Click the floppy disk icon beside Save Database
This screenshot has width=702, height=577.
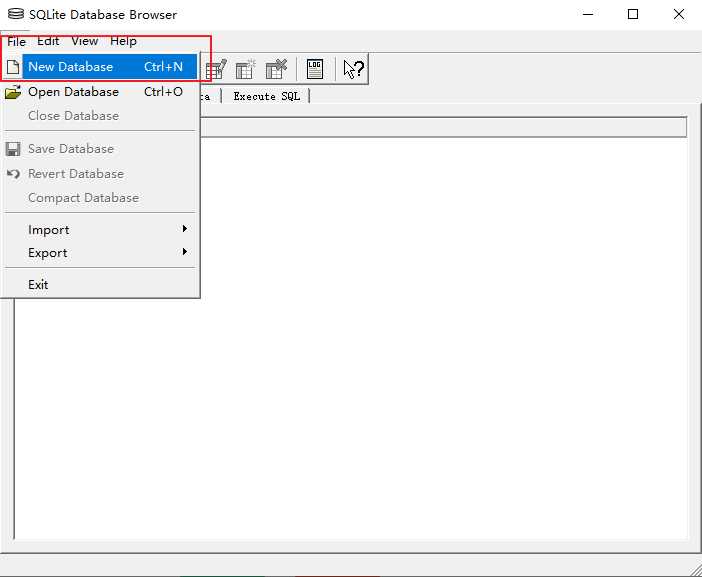(x=13, y=149)
